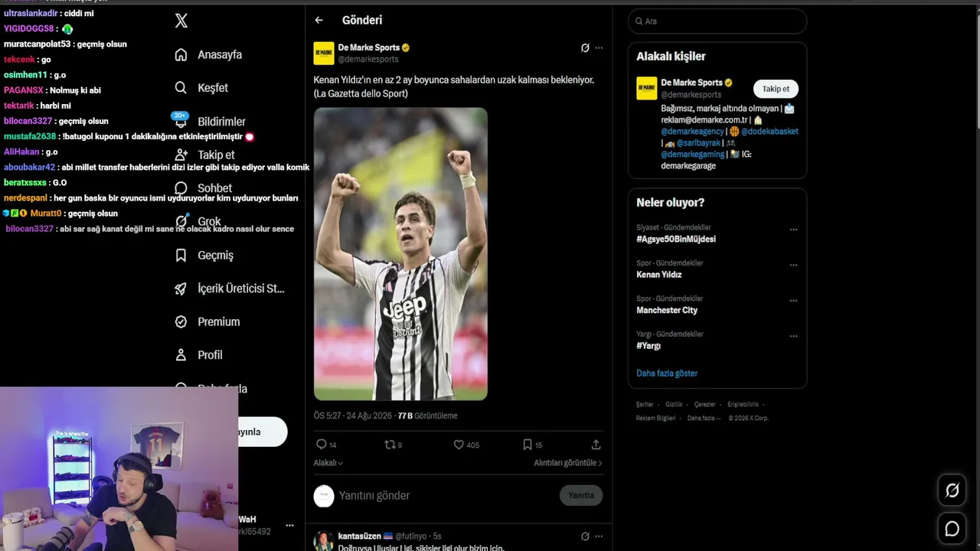Screen dimensions: 980x551
Task: Expand the footer Daha fazla menu
Action: click(x=704, y=419)
